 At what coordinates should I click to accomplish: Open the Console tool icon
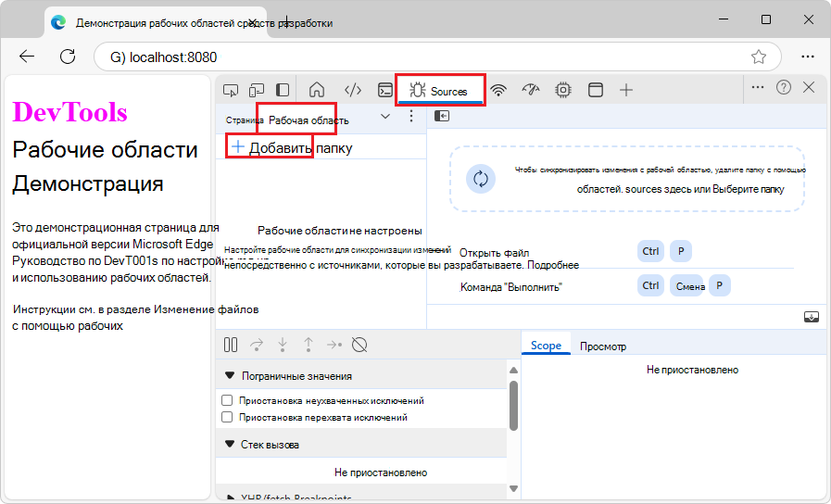click(x=385, y=90)
